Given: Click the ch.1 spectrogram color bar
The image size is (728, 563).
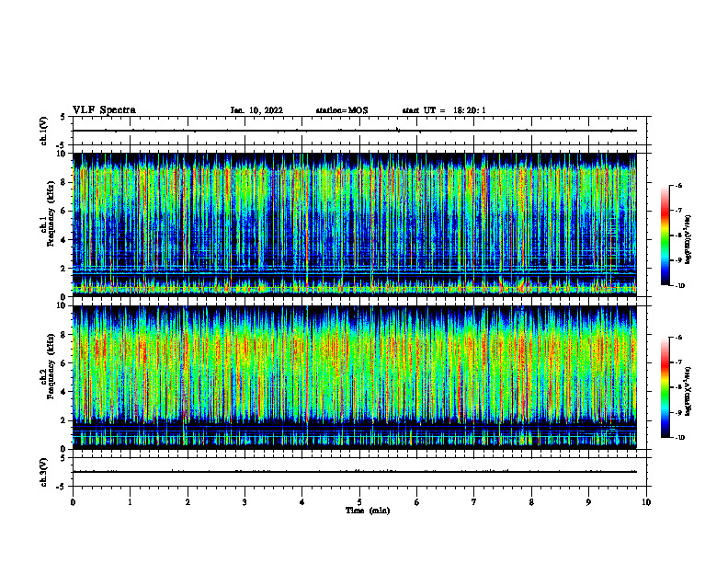Looking at the screenshot, I should (665, 236).
